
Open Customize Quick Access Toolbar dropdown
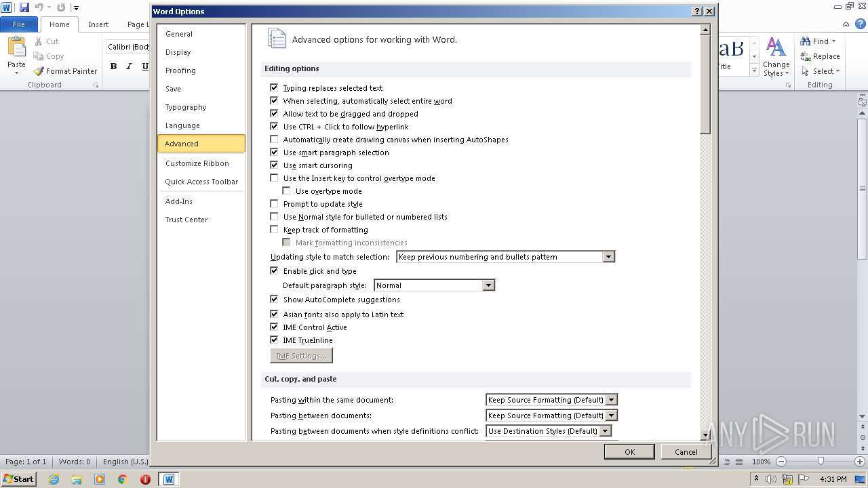[x=76, y=7]
